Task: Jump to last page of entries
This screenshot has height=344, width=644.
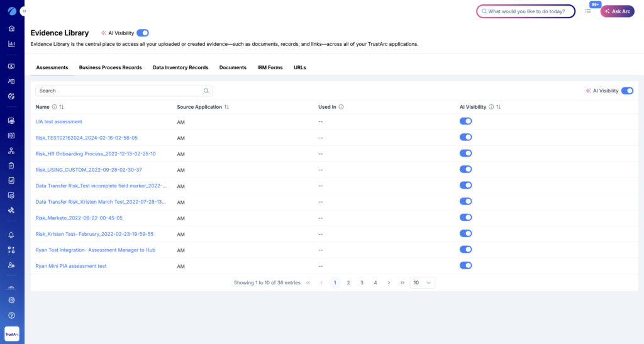Action: pyautogui.click(x=402, y=283)
